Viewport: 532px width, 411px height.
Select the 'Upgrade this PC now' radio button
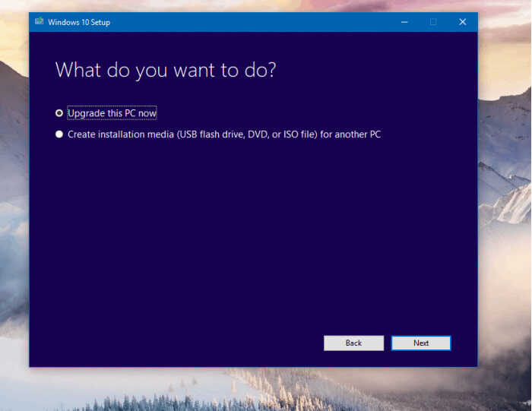pyautogui.click(x=59, y=113)
